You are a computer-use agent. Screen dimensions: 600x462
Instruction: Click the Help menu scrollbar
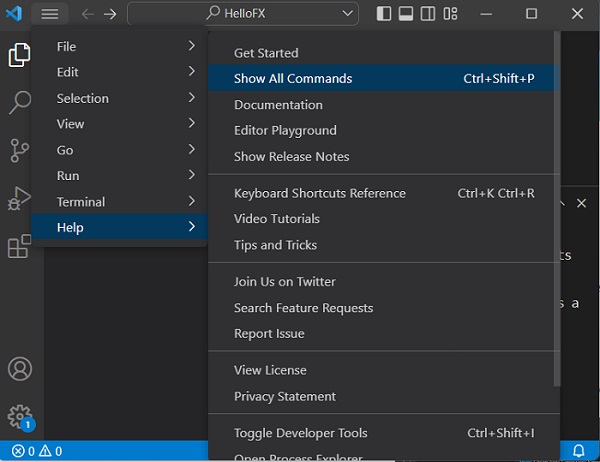(557, 250)
